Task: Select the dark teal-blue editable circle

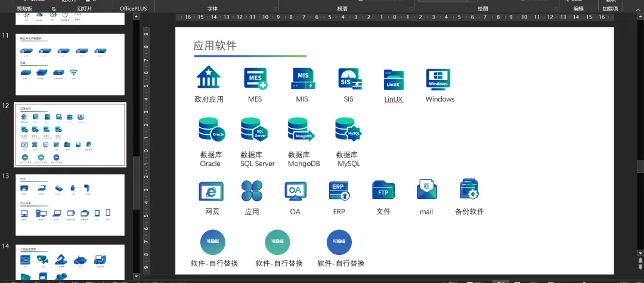Action: pos(213,242)
